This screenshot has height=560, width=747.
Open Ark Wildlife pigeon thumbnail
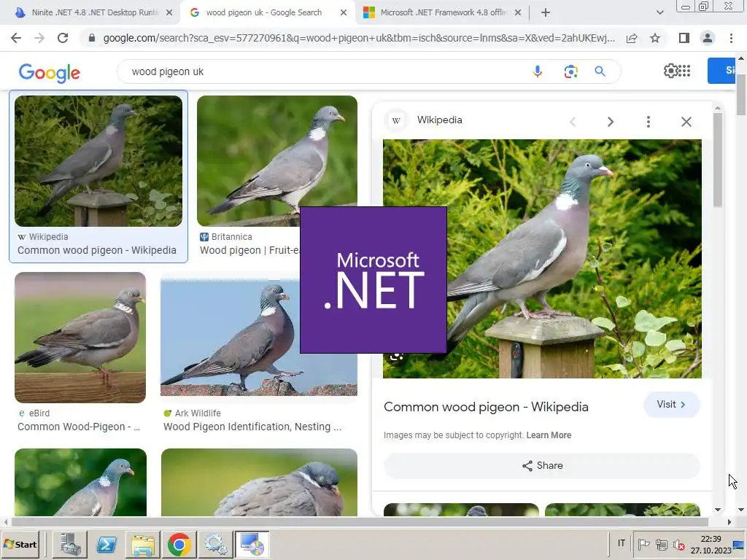click(230, 337)
